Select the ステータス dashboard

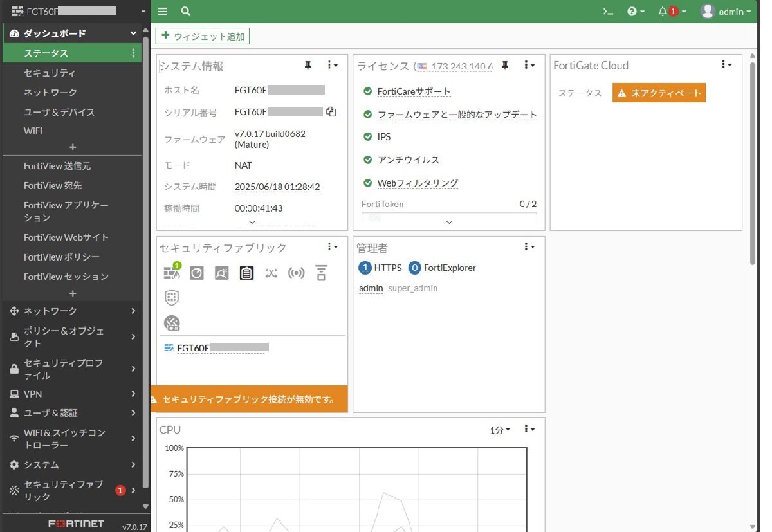(72, 53)
